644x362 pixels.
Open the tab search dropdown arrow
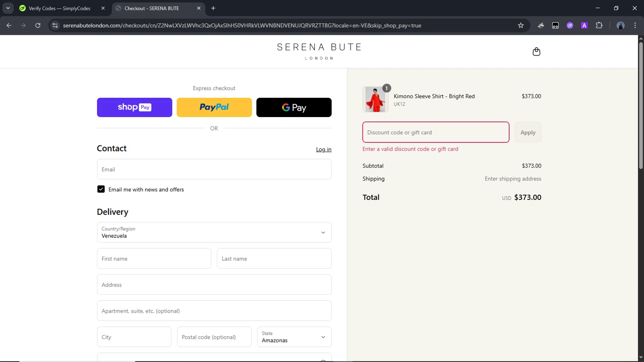pos(8,8)
